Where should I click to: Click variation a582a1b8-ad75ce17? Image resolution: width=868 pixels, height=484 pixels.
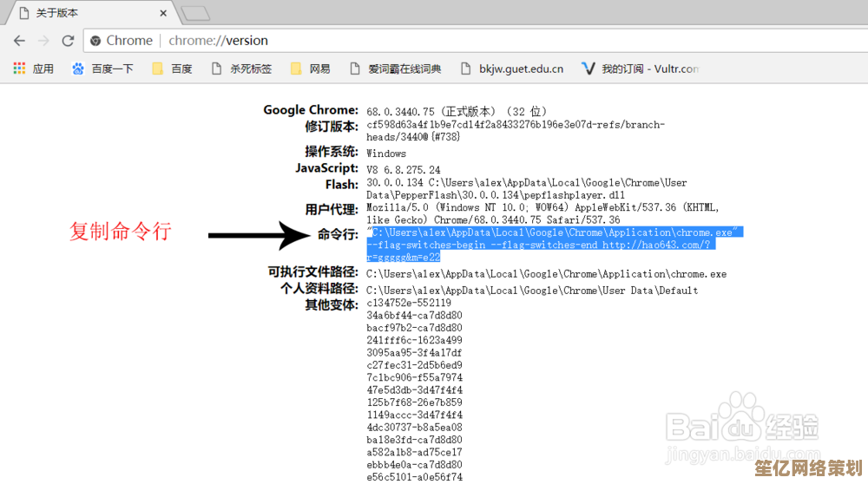[x=414, y=453]
